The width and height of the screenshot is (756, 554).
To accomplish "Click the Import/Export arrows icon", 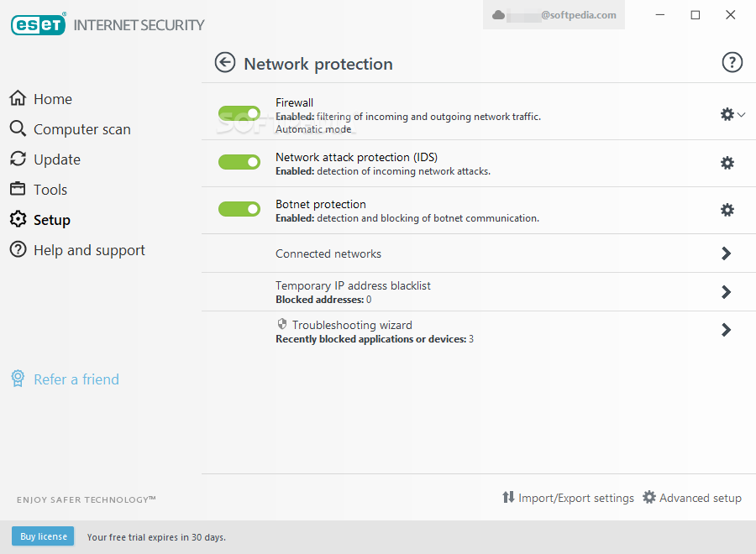I will [508, 497].
